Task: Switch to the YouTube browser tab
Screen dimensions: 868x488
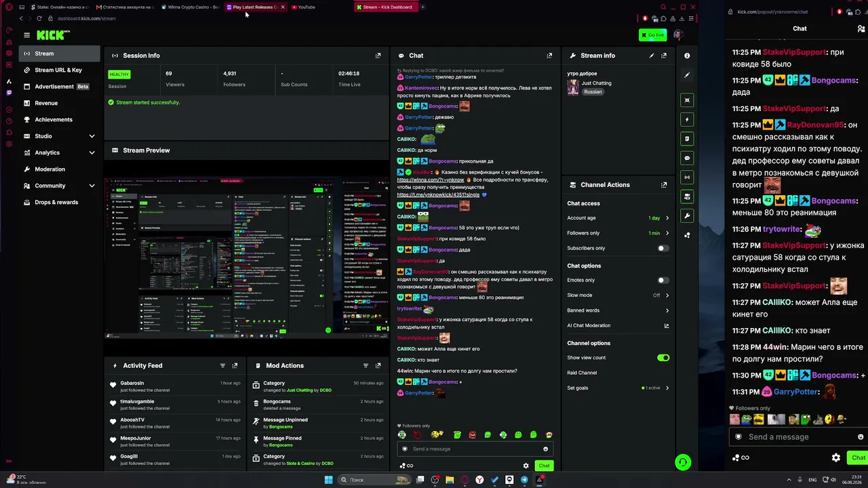Action: (319, 7)
